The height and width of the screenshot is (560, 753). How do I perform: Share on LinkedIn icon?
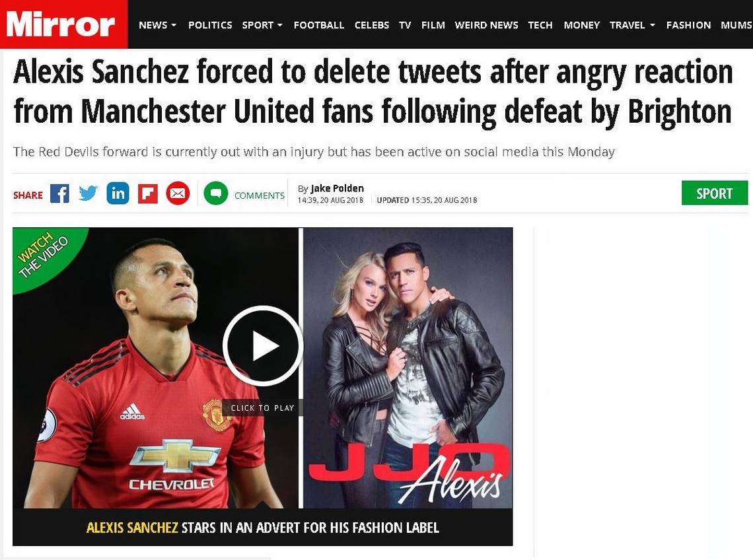pyautogui.click(x=118, y=193)
